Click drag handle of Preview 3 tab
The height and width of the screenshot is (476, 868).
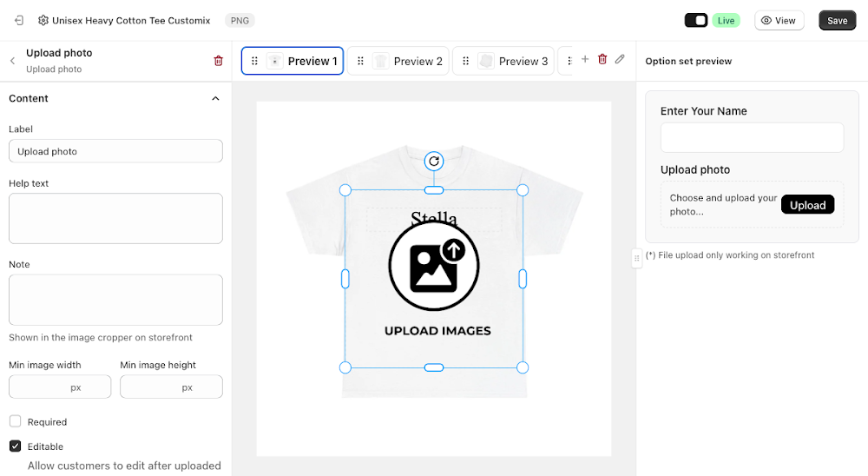(x=465, y=61)
